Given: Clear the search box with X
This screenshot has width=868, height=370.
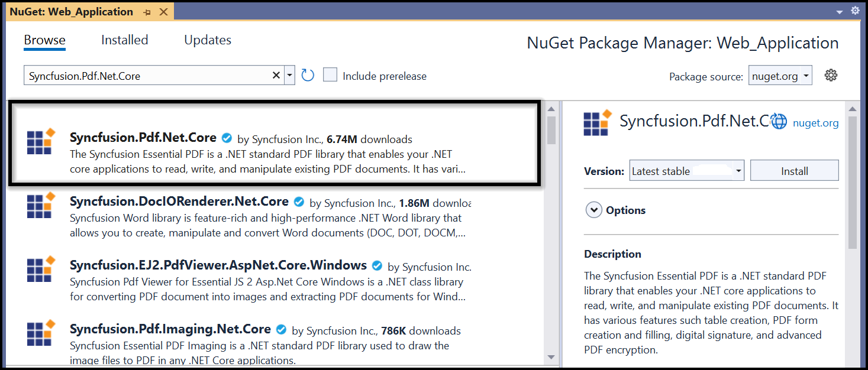Looking at the screenshot, I should [276, 76].
